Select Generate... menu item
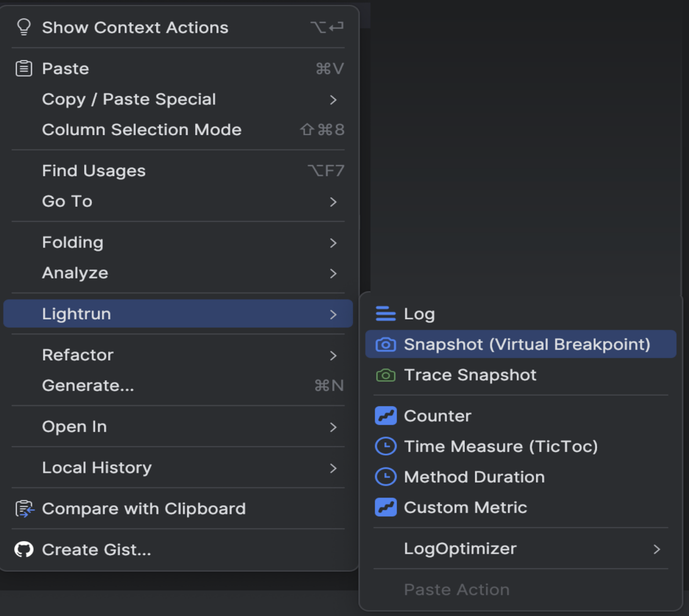Image resolution: width=689 pixels, height=616 pixels. [x=88, y=385]
